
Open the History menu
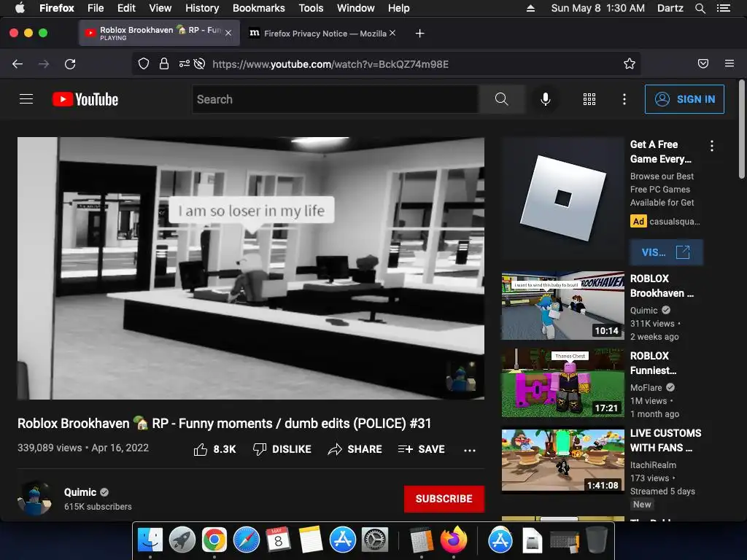point(202,8)
